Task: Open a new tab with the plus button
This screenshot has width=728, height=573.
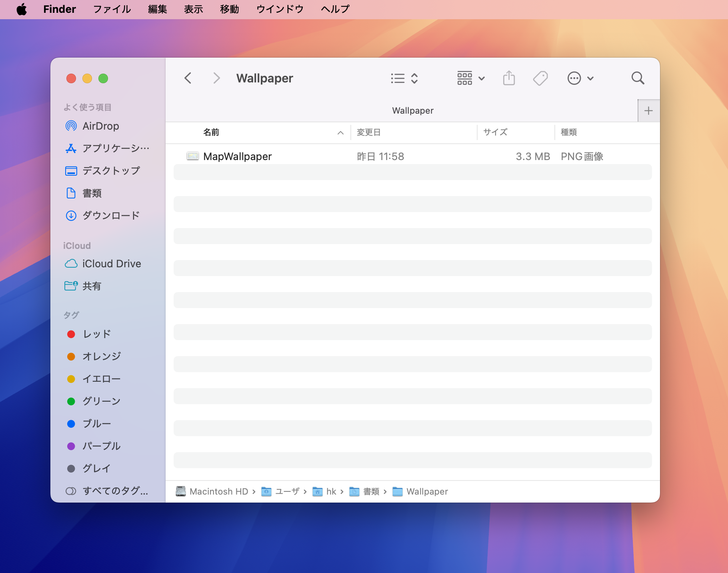Action: point(648,110)
